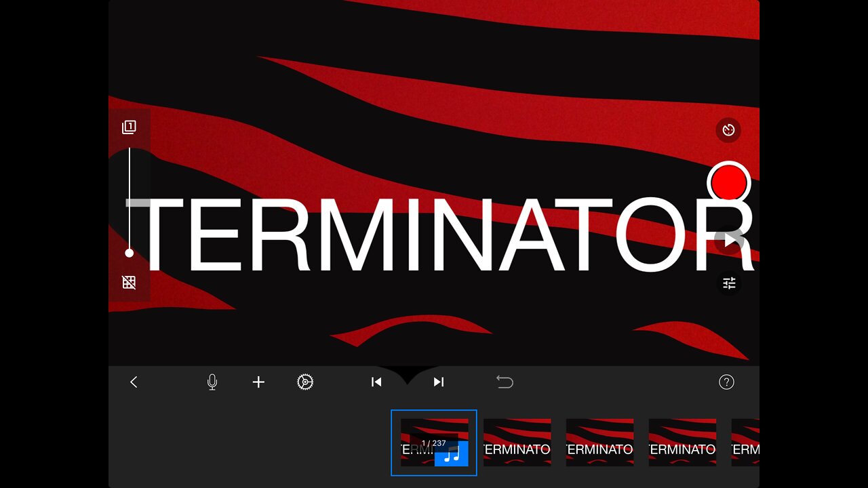This screenshot has width=868, height=488.
Task: Adjust the onion skin opacity slider handle
Action: (x=129, y=253)
